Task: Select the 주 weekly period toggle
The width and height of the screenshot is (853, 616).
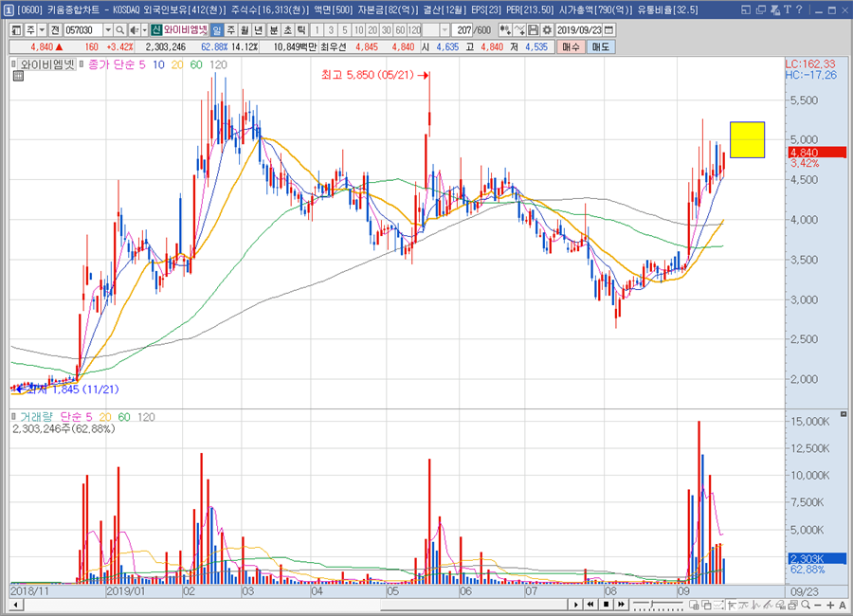Action: pyautogui.click(x=231, y=30)
